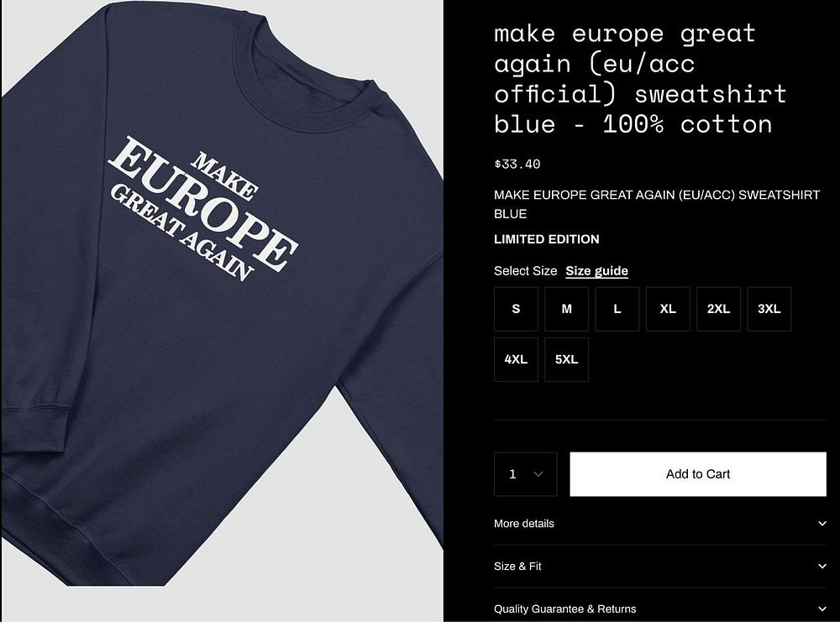Choose the 2XL size option

tap(718, 309)
